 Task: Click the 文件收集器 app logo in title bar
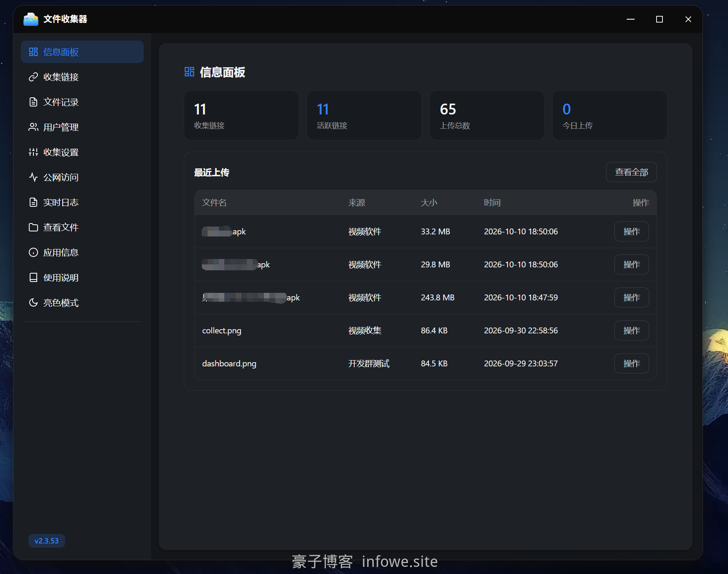tap(31, 19)
